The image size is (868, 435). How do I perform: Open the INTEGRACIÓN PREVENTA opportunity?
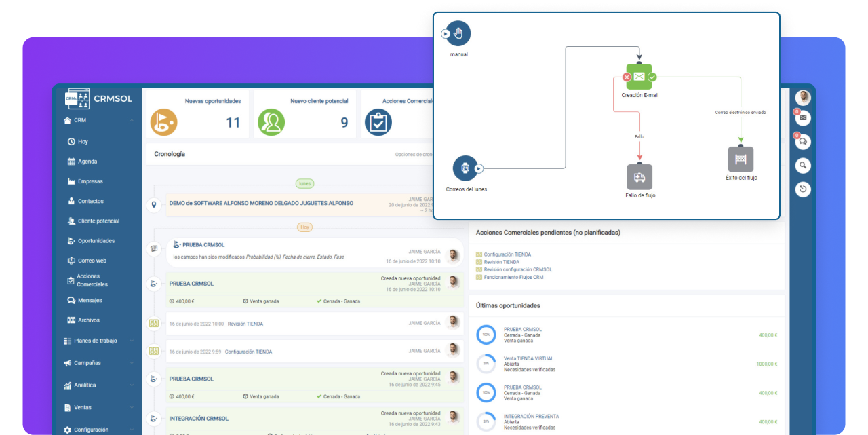click(531, 416)
